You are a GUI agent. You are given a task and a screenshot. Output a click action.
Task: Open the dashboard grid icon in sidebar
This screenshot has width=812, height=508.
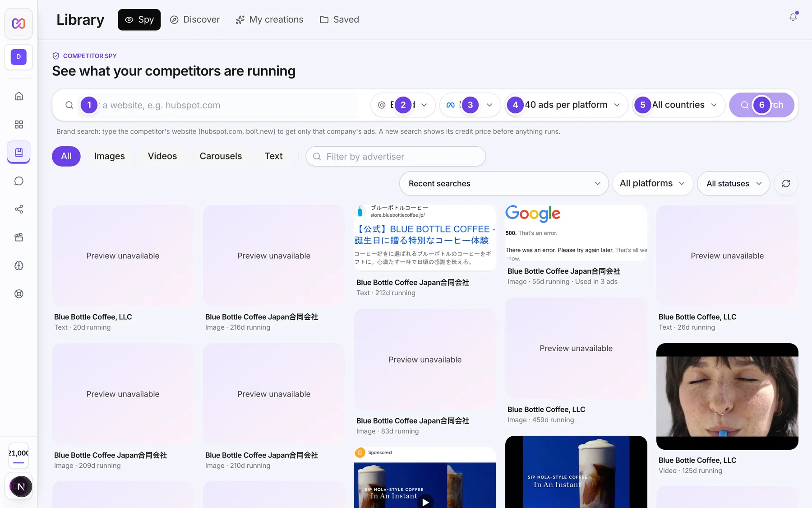(x=18, y=125)
